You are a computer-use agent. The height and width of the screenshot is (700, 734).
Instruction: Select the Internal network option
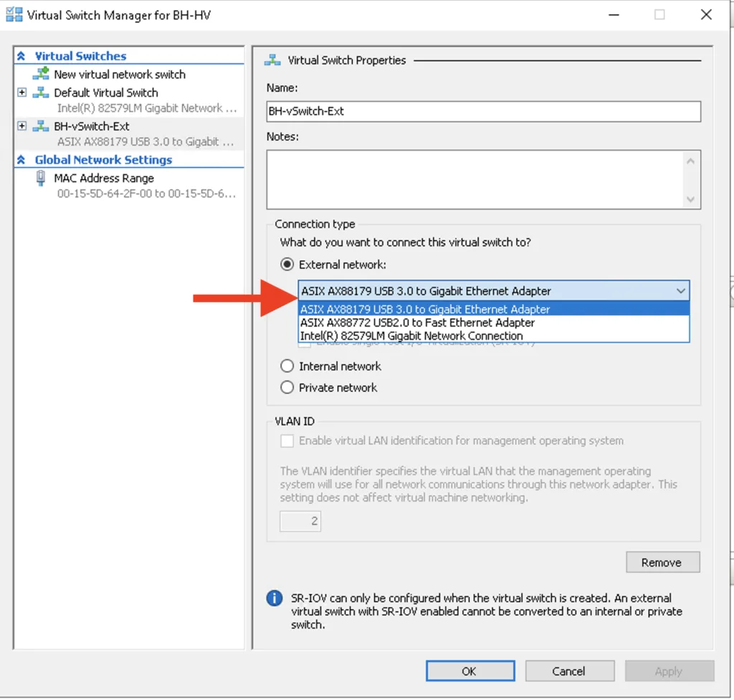click(x=287, y=366)
